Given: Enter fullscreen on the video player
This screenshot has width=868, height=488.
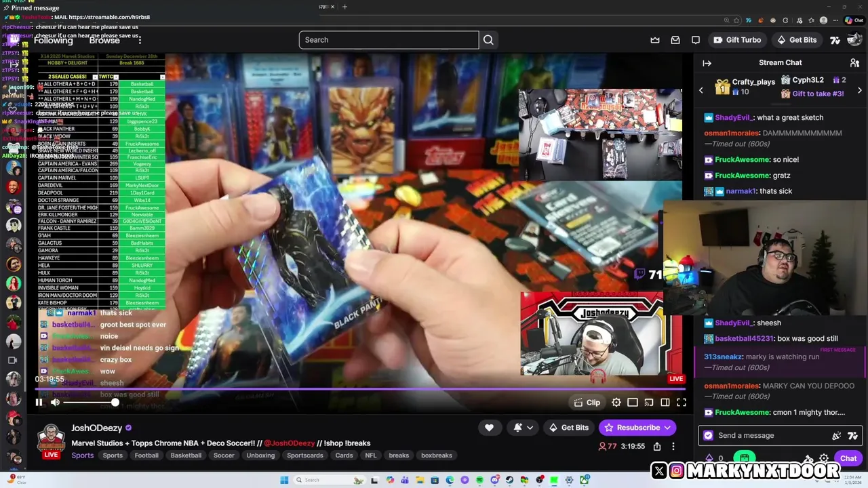Looking at the screenshot, I should pos(682,403).
